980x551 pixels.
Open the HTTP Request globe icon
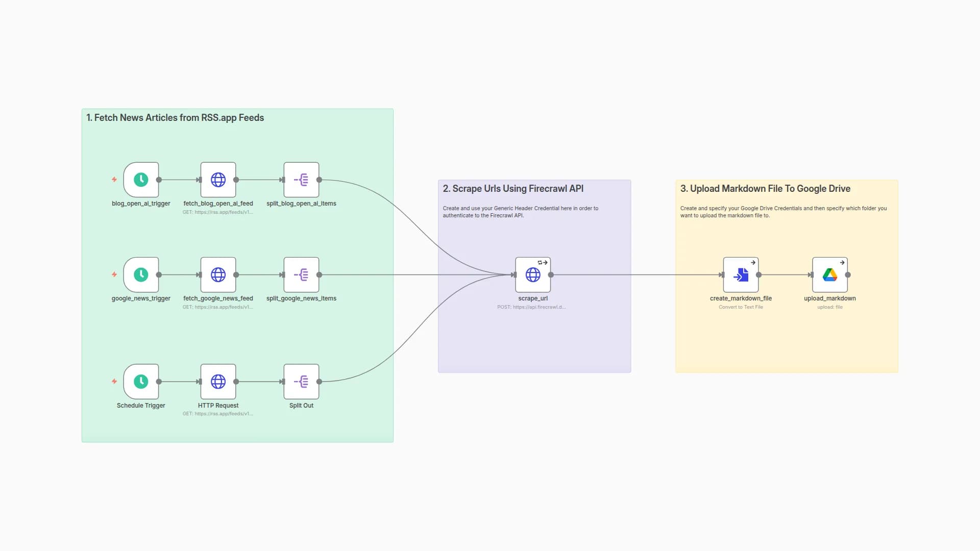[218, 382]
